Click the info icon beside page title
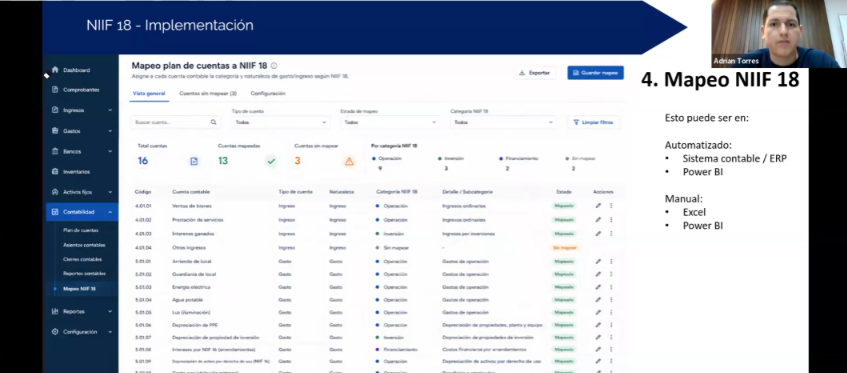The width and height of the screenshot is (847, 373). 274,66
